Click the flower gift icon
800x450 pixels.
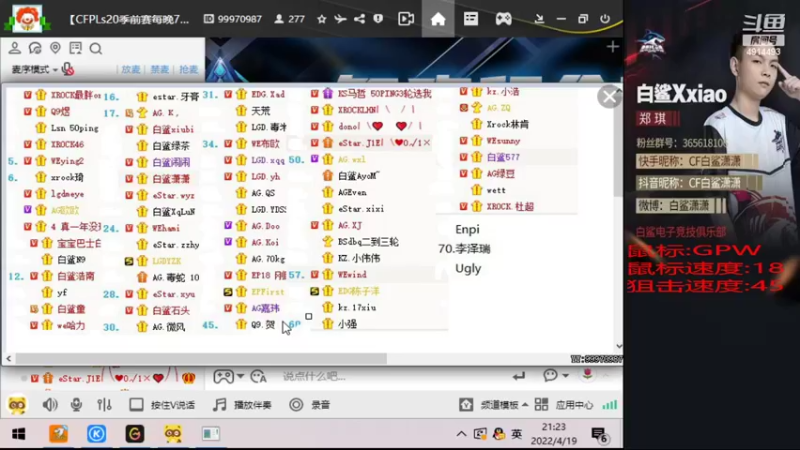pos(587,374)
